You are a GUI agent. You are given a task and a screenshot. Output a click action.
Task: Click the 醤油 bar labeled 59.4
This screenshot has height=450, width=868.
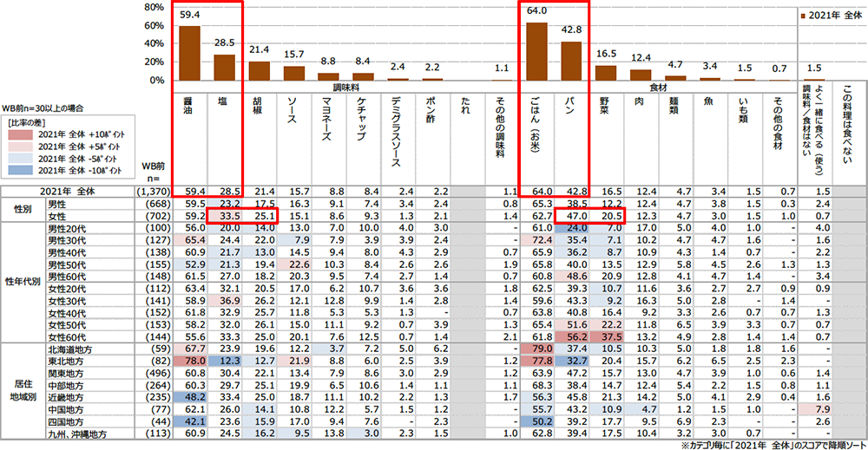tap(188, 53)
